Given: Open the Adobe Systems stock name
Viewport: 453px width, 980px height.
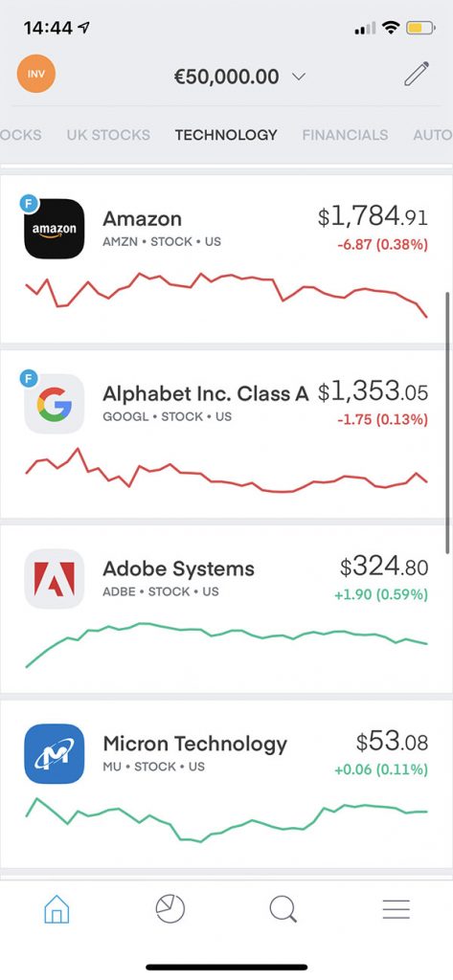Looking at the screenshot, I should click(x=178, y=568).
